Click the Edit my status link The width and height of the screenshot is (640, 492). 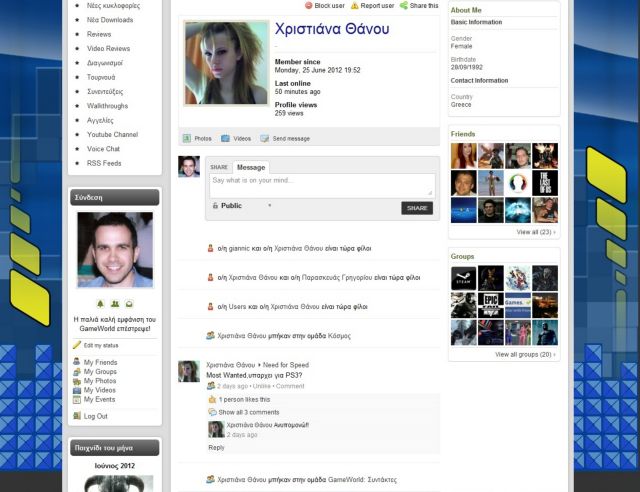[100, 345]
